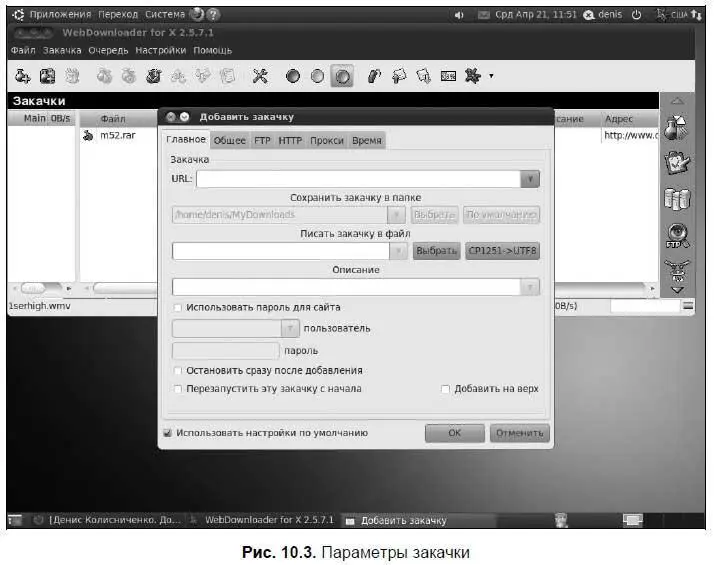Click the CP1251->UTF8 button
Image resolution: width=714 pixels, height=565 pixels.
coord(502,251)
